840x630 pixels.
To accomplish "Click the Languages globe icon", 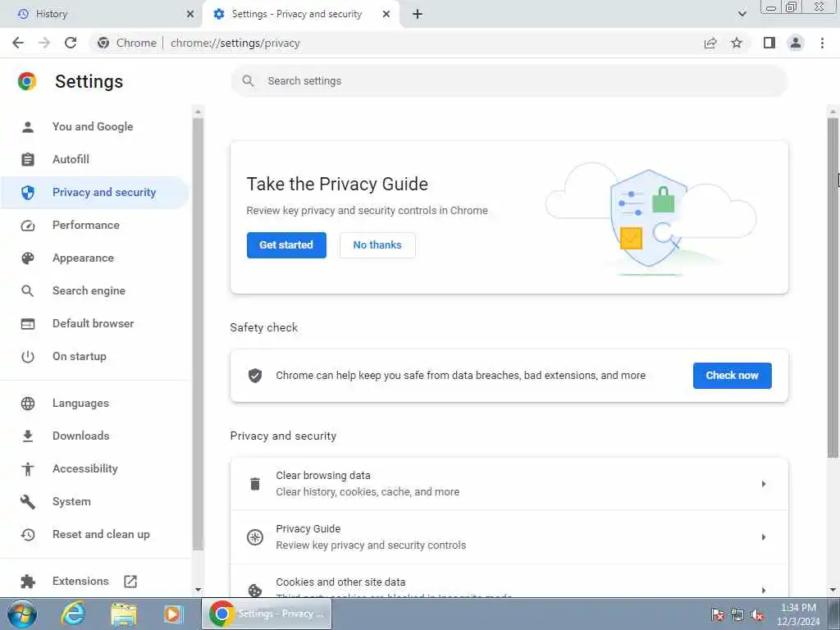I will point(28,404).
